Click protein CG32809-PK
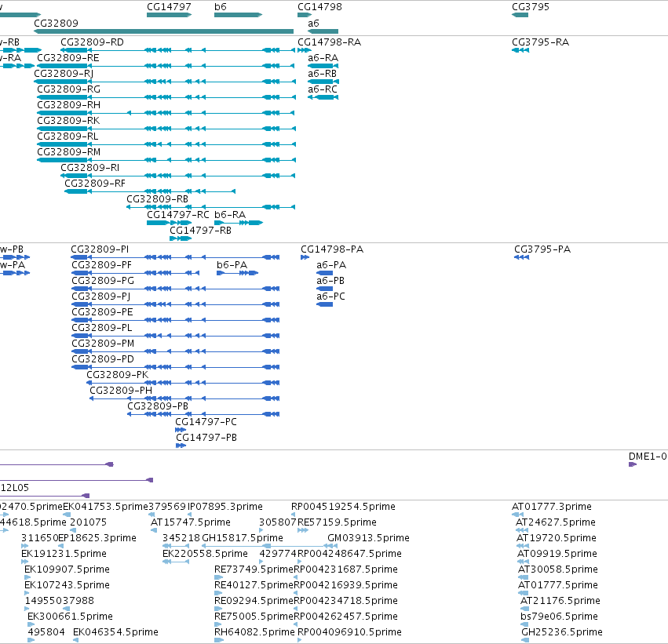 tap(183, 383)
